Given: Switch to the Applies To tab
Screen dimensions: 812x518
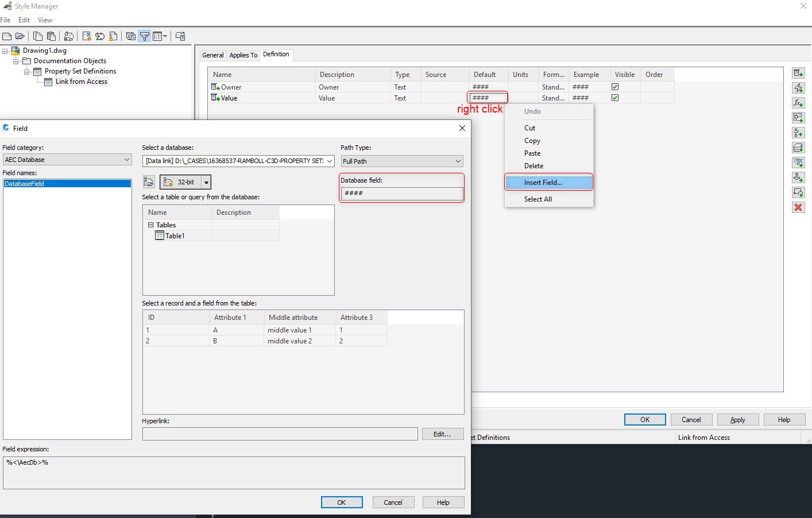Looking at the screenshot, I should [x=243, y=55].
